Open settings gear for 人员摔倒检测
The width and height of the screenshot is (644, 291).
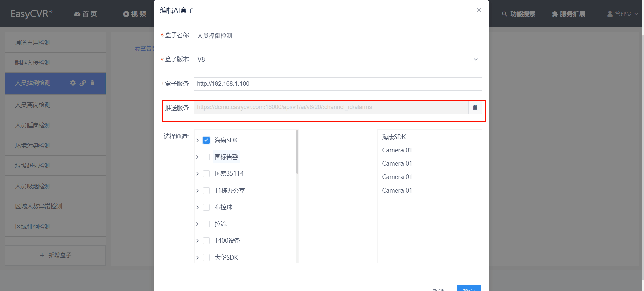coord(73,83)
